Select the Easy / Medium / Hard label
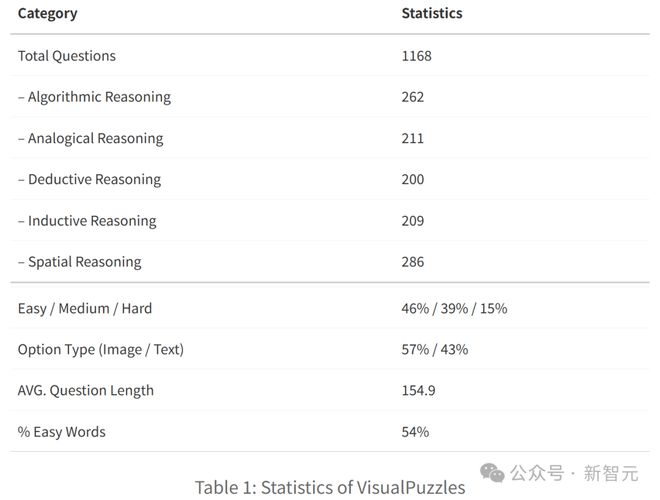The height and width of the screenshot is (500, 660). pyautogui.click(x=85, y=308)
